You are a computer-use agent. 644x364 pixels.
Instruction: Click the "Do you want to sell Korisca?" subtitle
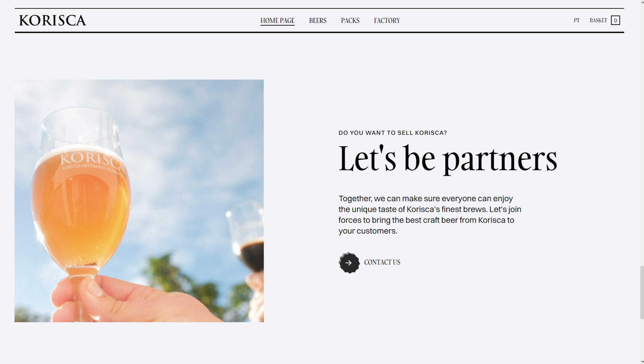coord(393,133)
